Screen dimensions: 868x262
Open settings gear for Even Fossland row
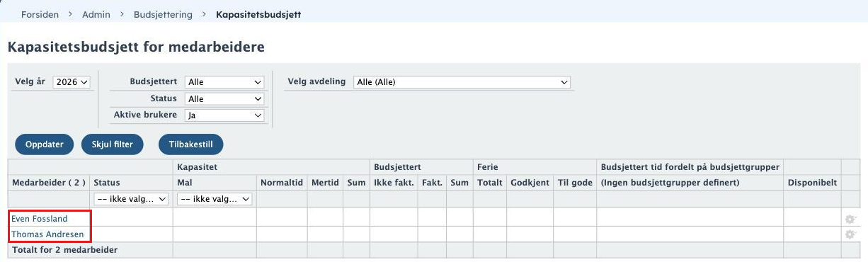point(850,219)
